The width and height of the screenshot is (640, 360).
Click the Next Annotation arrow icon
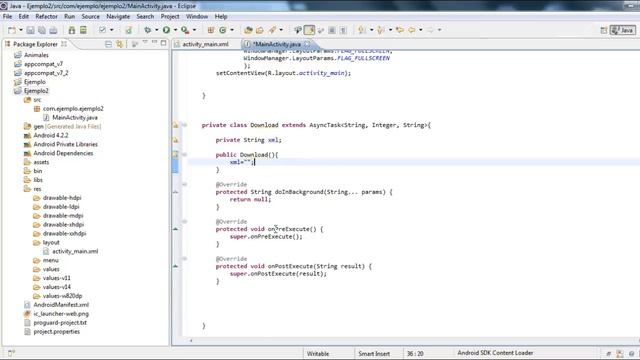click(x=362, y=30)
